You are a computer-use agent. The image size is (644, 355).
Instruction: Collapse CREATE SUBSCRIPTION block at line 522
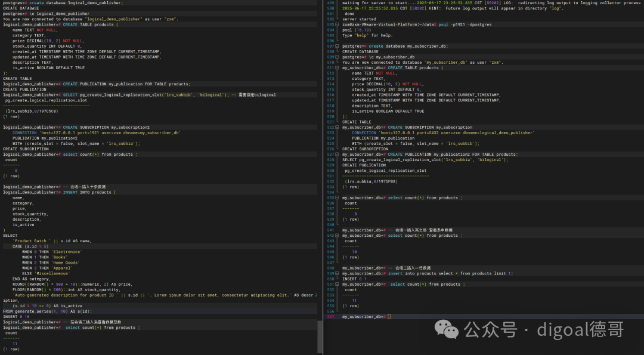click(x=337, y=127)
